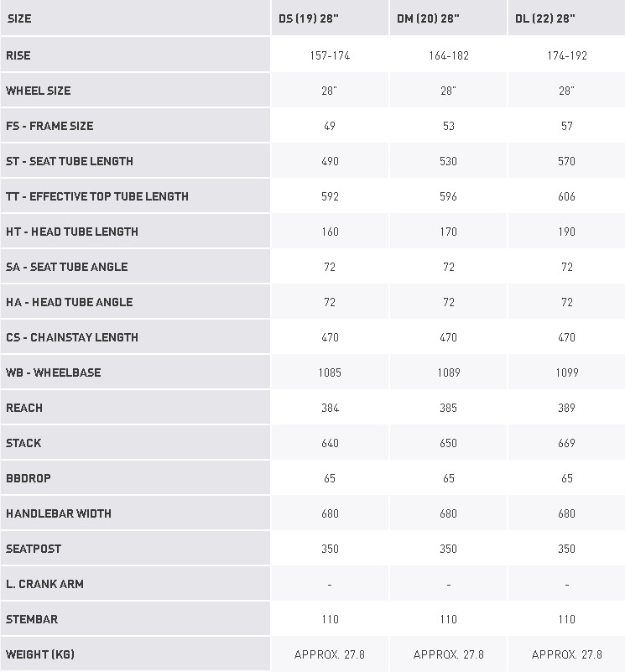Click the WB - WHEELBASE row label
The height and width of the screenshot is (672, 625).
53,372
